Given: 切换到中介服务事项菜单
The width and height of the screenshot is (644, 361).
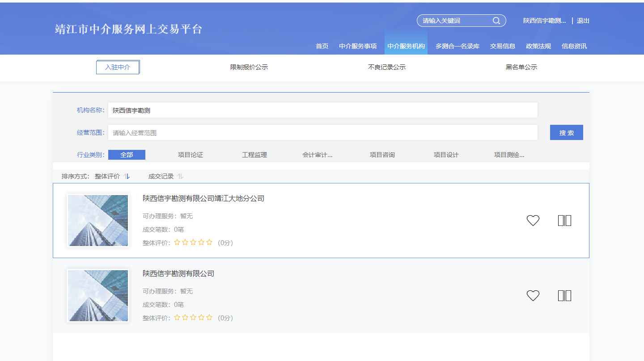Looking at the screenshot, I should pos(358,46).
